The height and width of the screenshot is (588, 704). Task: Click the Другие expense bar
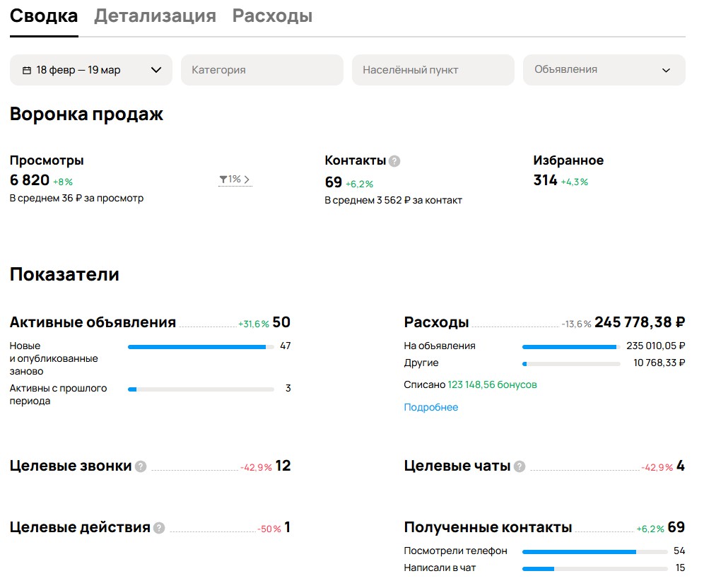571,364
